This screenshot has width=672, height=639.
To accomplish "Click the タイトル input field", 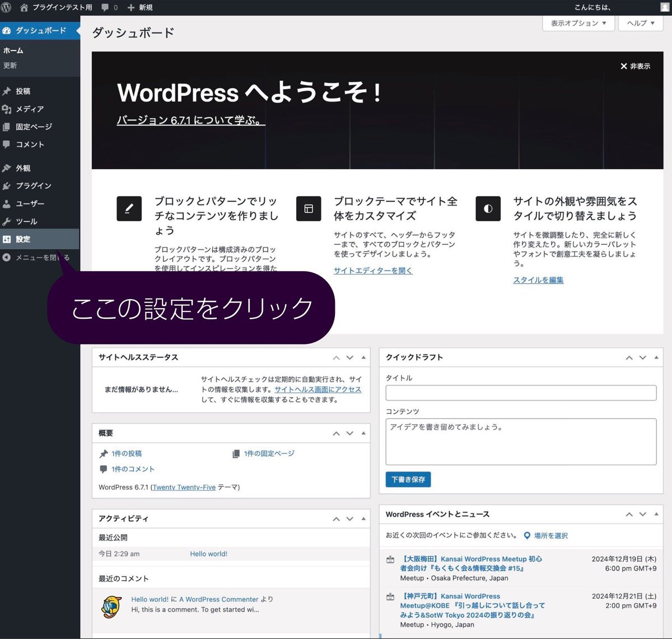I will click(x=521, y=393).
